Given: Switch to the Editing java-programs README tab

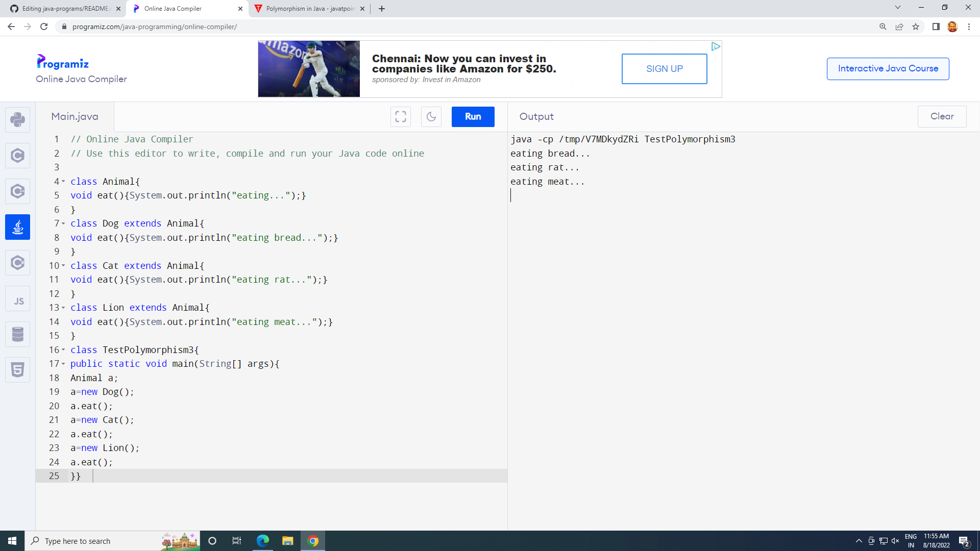Looking at the screenshot, I should pyautogui.click(x=65, y=9).
